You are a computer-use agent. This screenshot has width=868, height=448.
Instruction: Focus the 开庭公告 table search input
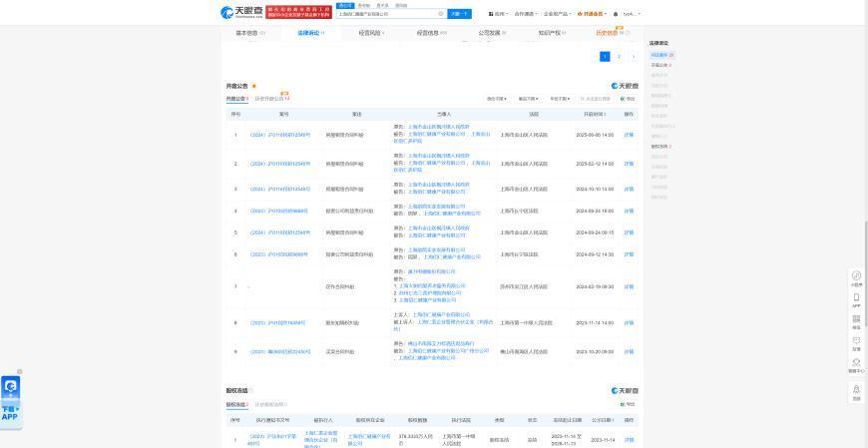click(596, 99)
